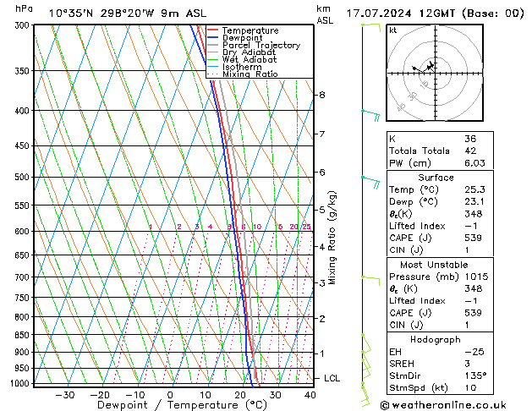Click the PW (cm) value 6.03
This screenshot has height=411, width=532.
coord(475,163)
